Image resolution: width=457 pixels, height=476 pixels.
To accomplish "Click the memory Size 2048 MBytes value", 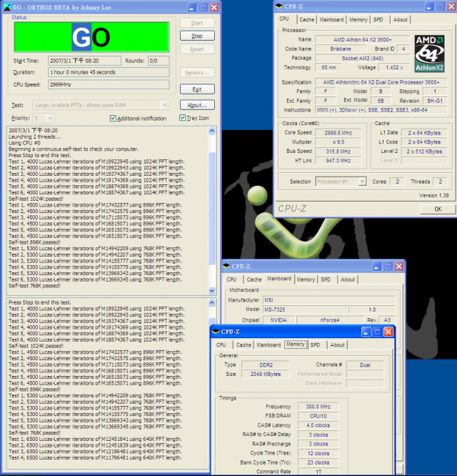I will coord(266,374).
